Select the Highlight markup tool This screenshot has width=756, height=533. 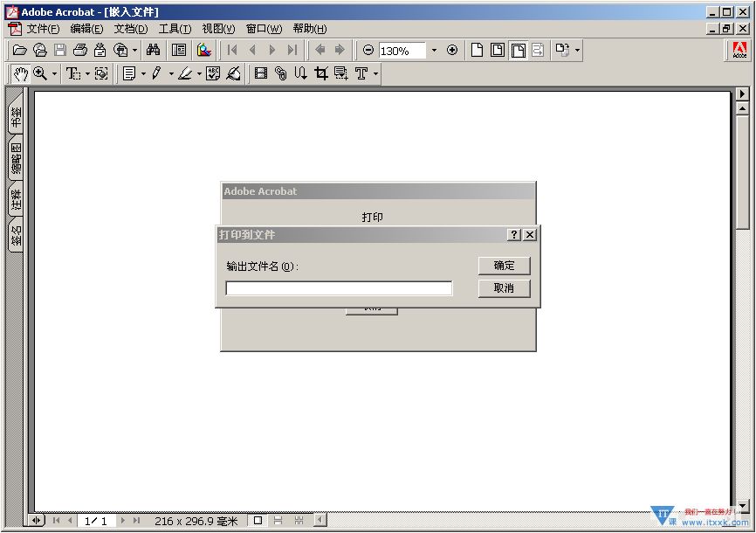185,74
